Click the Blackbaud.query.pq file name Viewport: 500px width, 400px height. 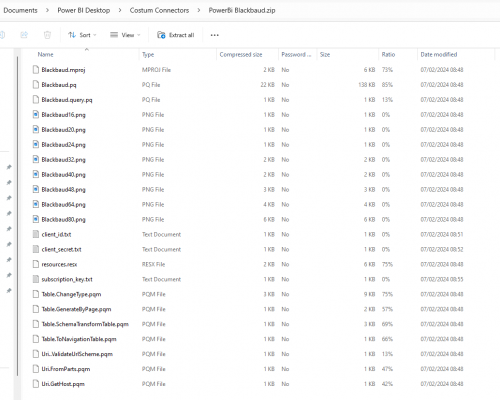coord(67,100)
